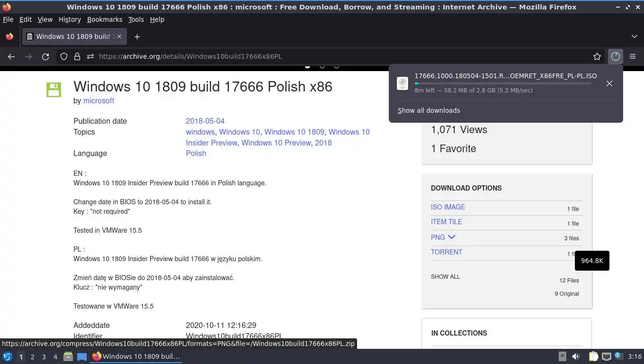This screenshot has width=644, height=364.
Task: Toggle the Downloads panel toolbar button
Action: (x=615, y=56)
